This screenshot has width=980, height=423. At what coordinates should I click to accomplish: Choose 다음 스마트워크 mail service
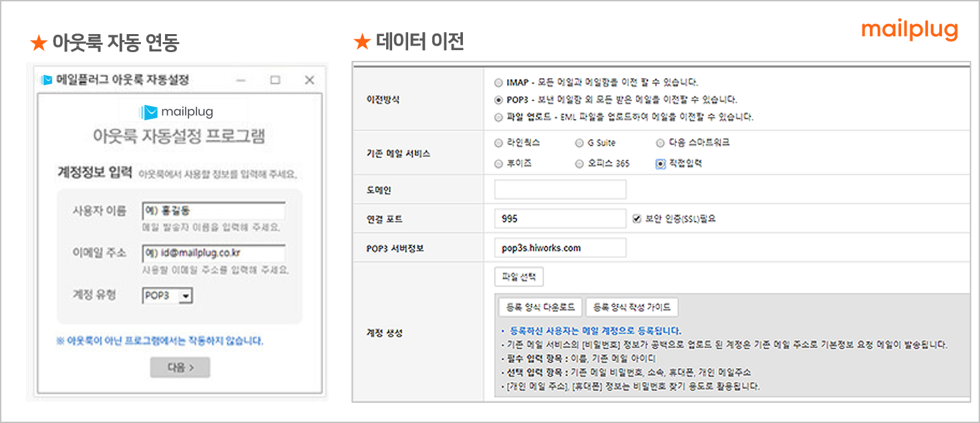[x=661, y=143]
